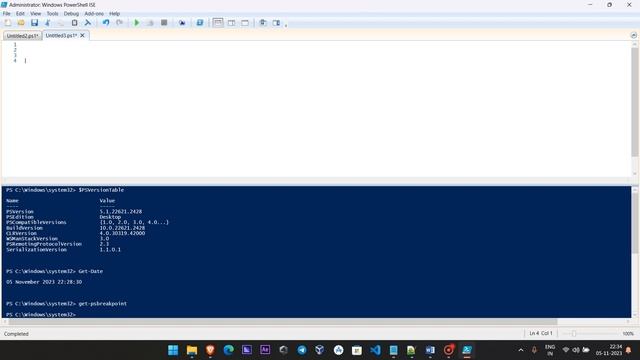Open Microsoft Word from the taskbar

click(x=430, y=350)
